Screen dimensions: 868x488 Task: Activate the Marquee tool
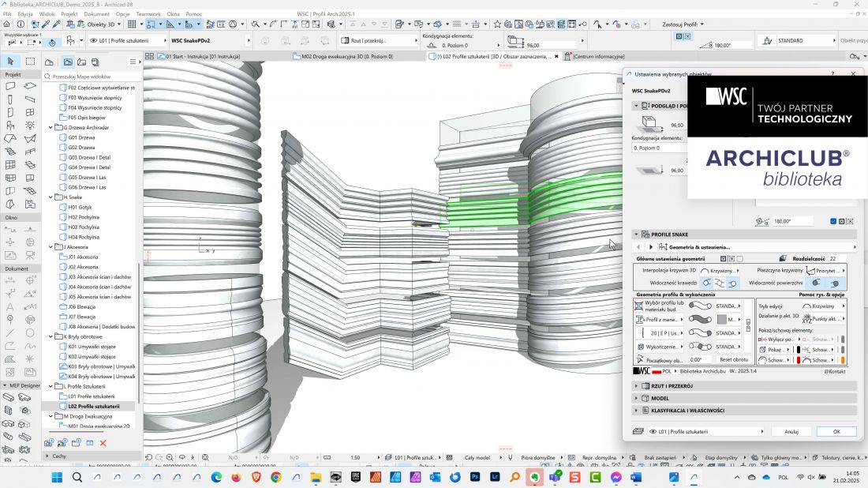pyautogui.click(x=30, y=62)
